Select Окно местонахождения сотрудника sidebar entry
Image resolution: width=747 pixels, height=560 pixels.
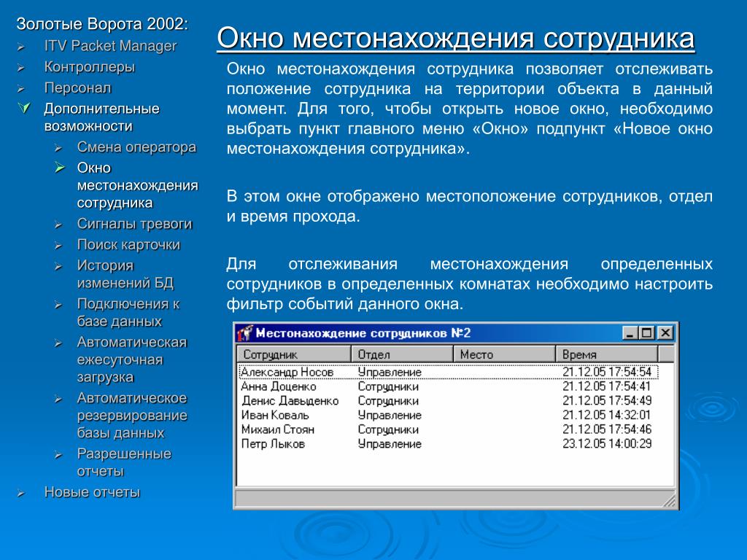coord(137,185)
